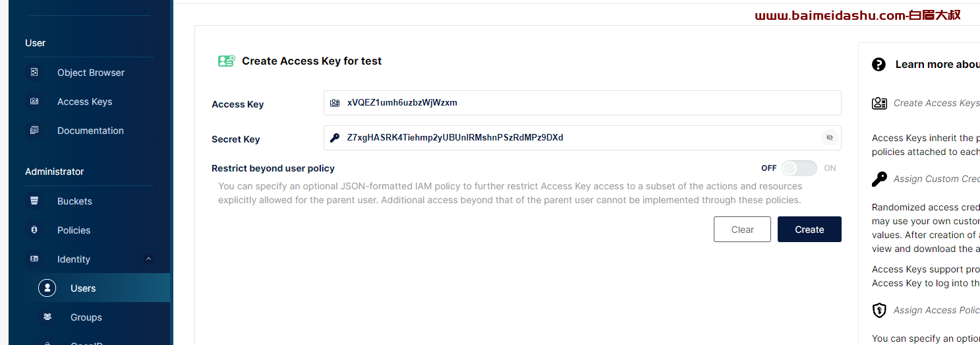Image resolution: width=980 pixels, height=345 pixels.
Task: Toggle Restrict beyond user policy switch
Action: point(799,168)
